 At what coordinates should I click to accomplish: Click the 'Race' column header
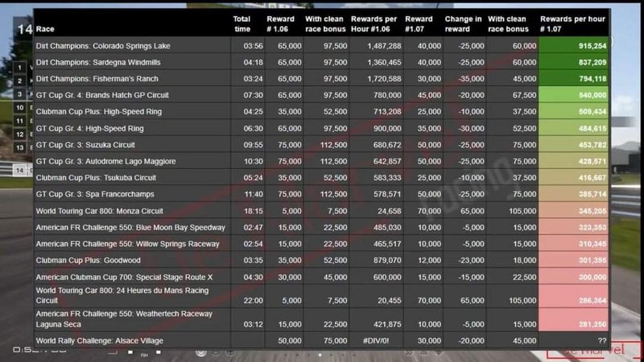45,29
